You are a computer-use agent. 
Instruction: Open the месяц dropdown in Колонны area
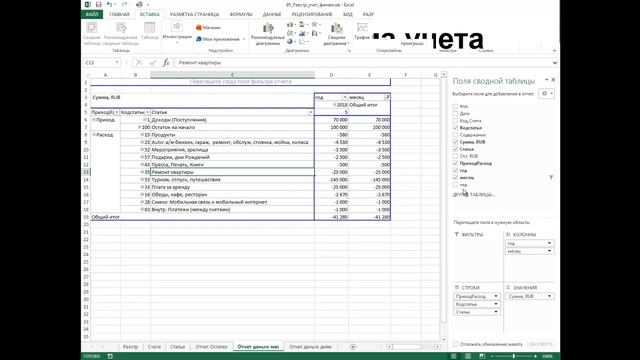tap(549, 251)
